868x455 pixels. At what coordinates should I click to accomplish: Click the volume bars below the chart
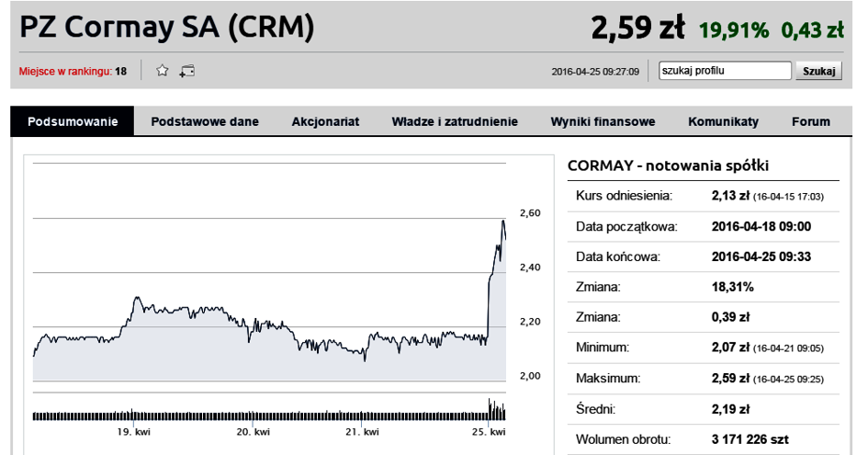click(269, 413)
